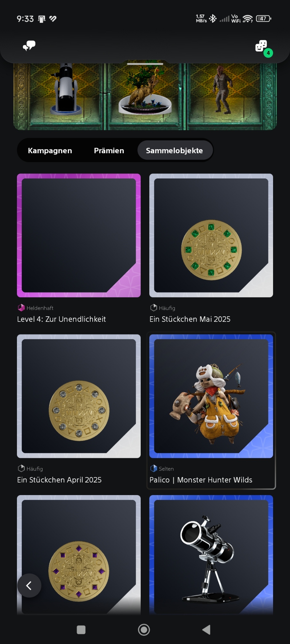Select the Sammelobjekte tab
Viewport: 290px width, 644px height.
pos(175,150)
